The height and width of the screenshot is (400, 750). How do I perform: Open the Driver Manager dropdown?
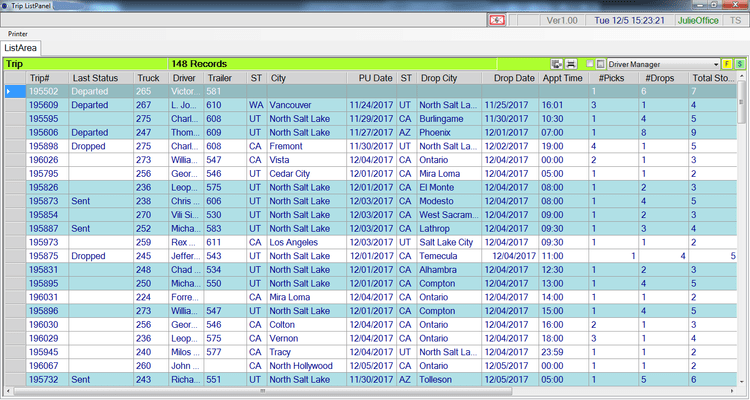coord(715,63)
